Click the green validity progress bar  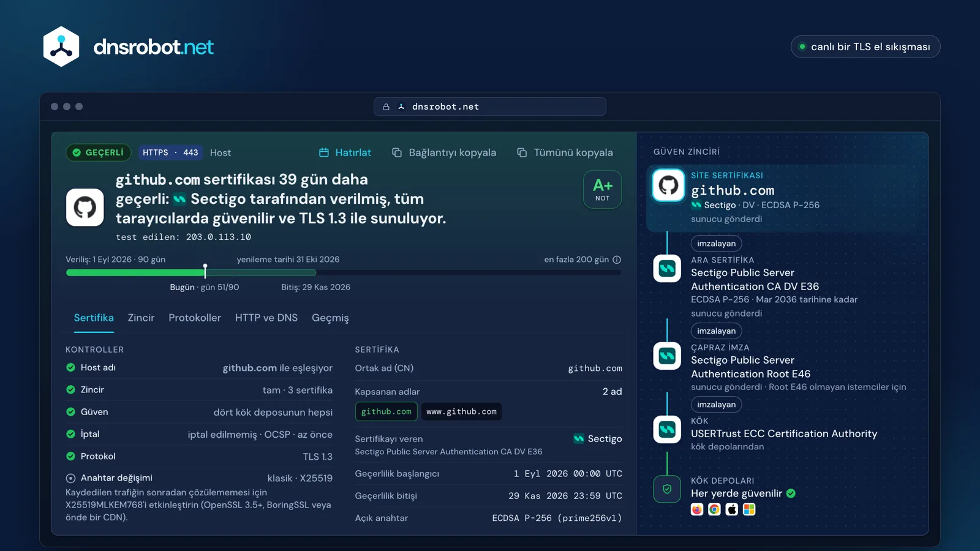tap(191, 272)
